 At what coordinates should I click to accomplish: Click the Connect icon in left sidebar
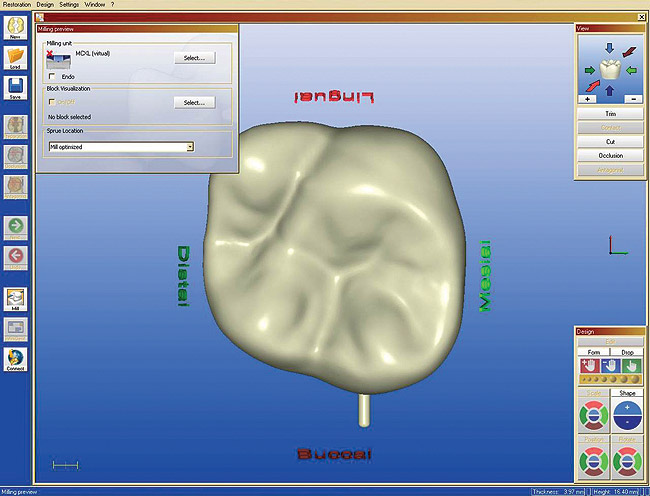click(14, 359)
